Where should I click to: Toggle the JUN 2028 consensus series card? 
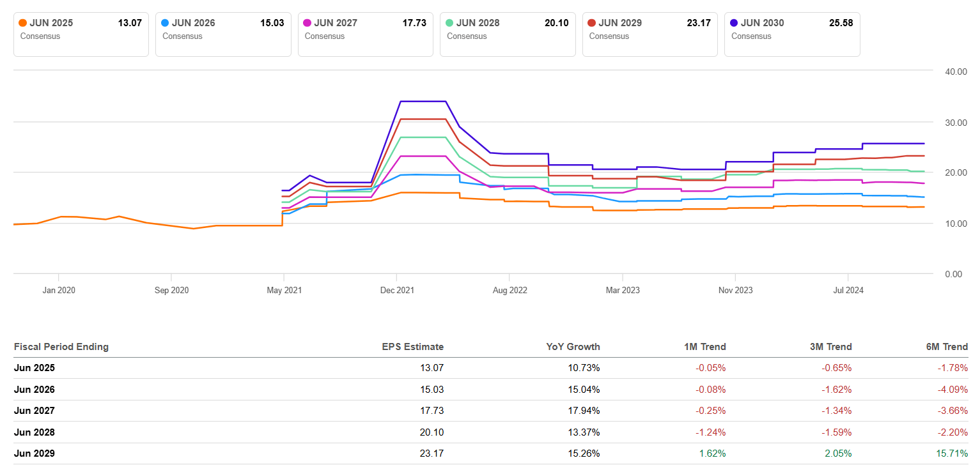click(508, 34)
